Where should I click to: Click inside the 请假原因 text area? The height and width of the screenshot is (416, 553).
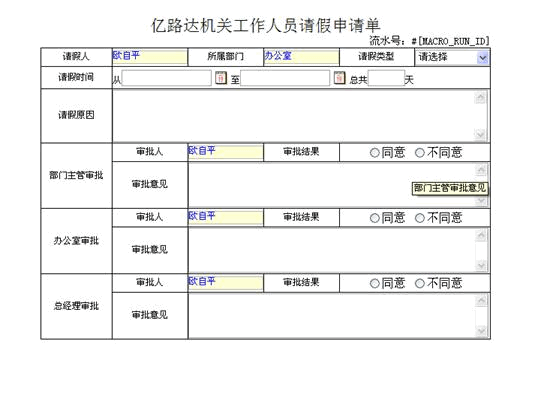[293, 116]
